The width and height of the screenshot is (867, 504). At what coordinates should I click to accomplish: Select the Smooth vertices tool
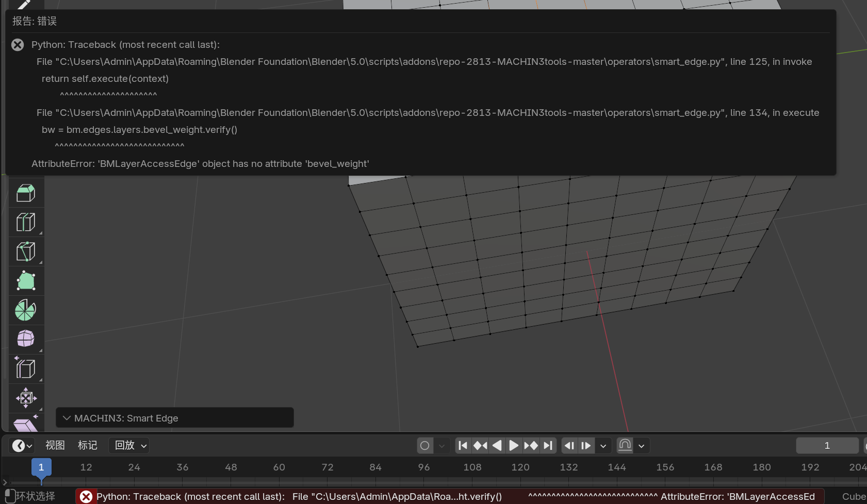(25, 339)
